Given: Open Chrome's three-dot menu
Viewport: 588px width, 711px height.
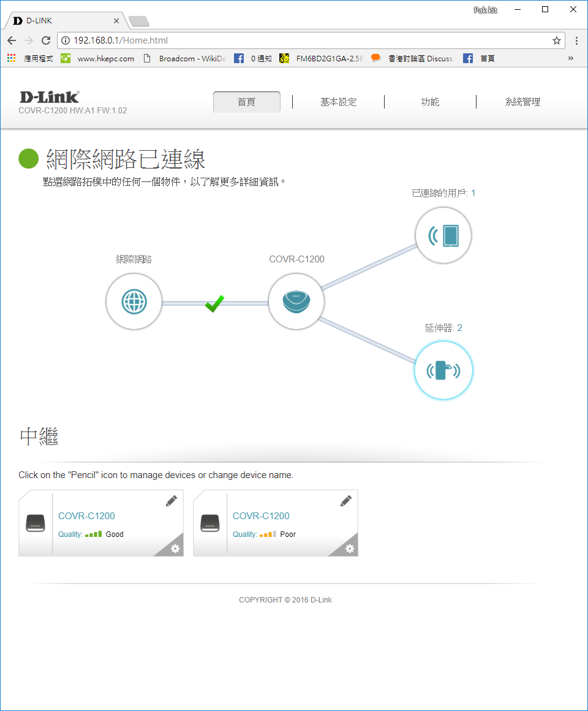Looking at the screenshot, I should click(576, 40).
